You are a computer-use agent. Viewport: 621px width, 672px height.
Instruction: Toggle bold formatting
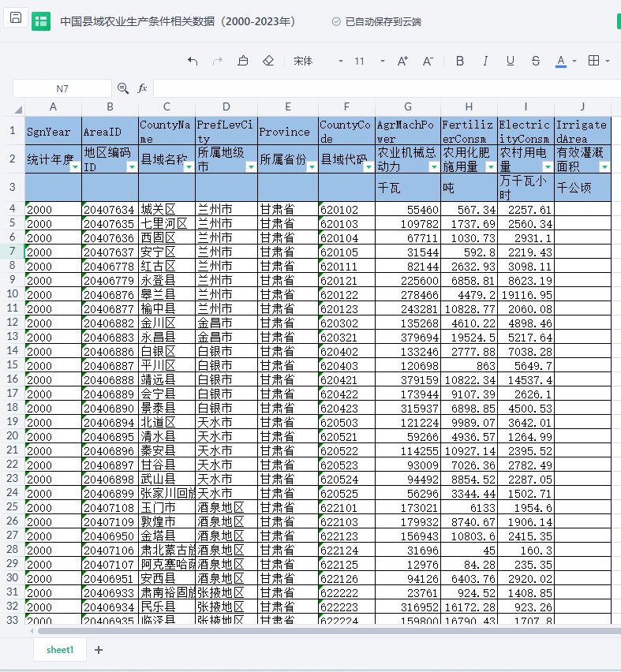click(x=460, y=61)
